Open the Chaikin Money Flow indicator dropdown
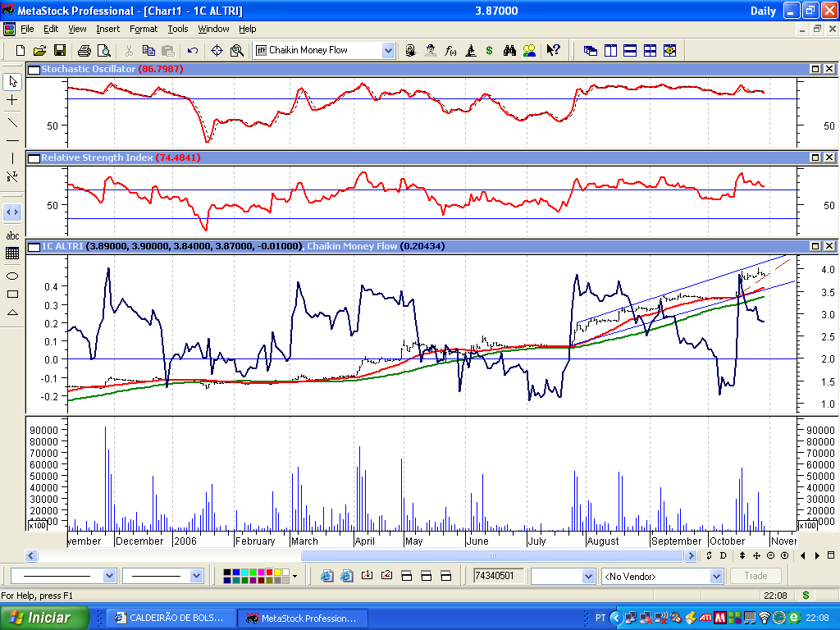This screenshot has width=840, height=630. pos(388,50)
